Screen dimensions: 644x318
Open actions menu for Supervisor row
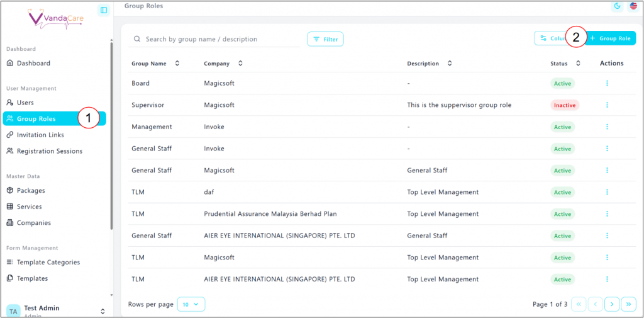click(607, 105)
